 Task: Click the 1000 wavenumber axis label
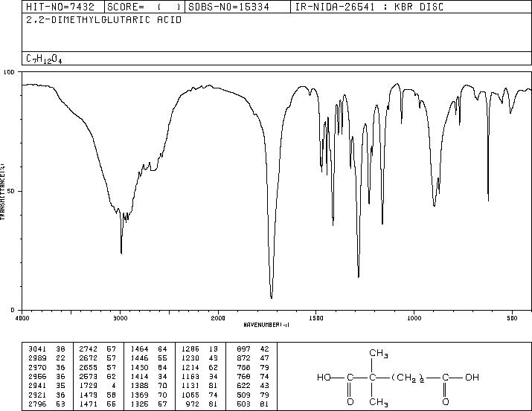pyautogui.click(x=414, y=318)
